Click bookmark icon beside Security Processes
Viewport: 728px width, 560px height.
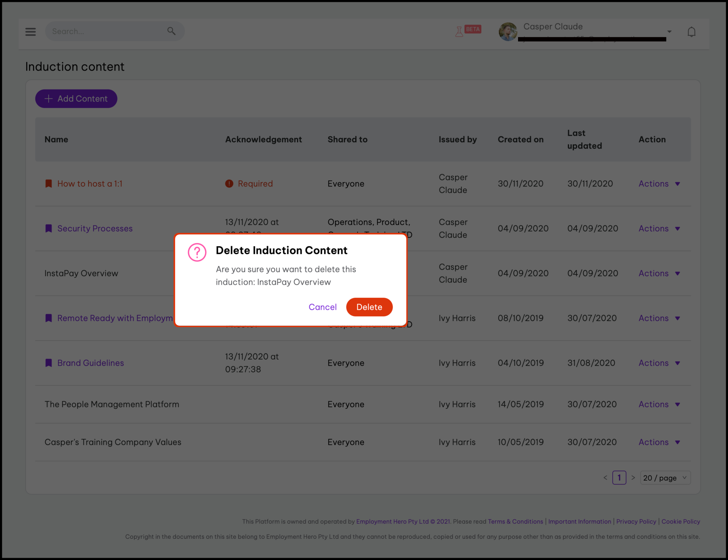point(49,228)
